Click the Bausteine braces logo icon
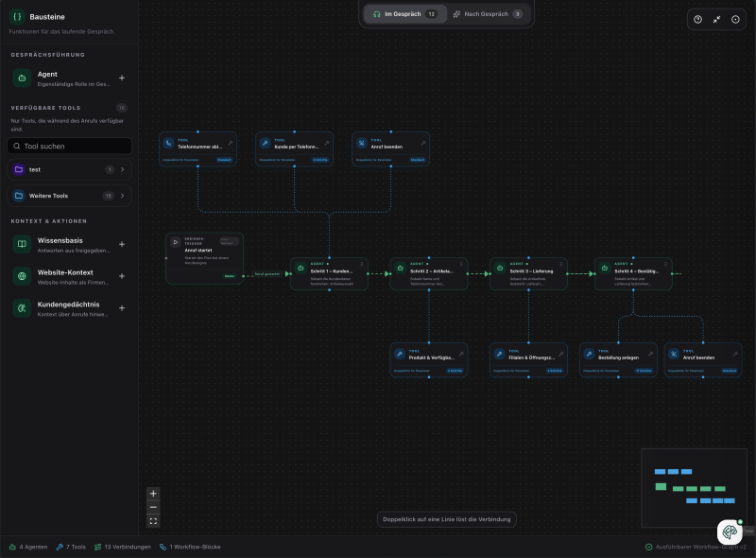The image size is (756, 558). 17,16
